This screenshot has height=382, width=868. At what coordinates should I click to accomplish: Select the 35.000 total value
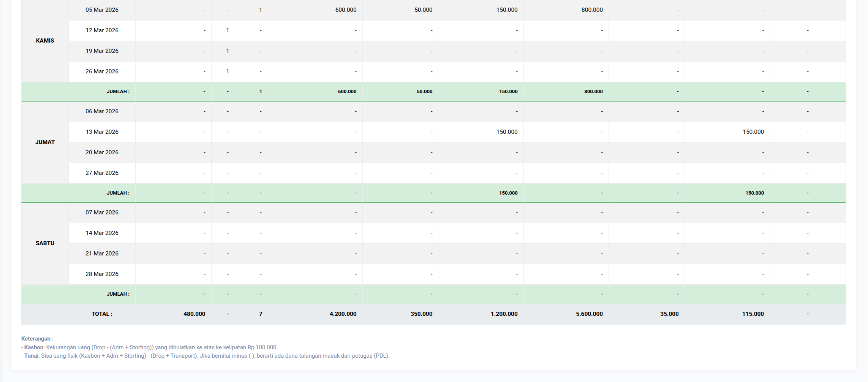point(669,314)
